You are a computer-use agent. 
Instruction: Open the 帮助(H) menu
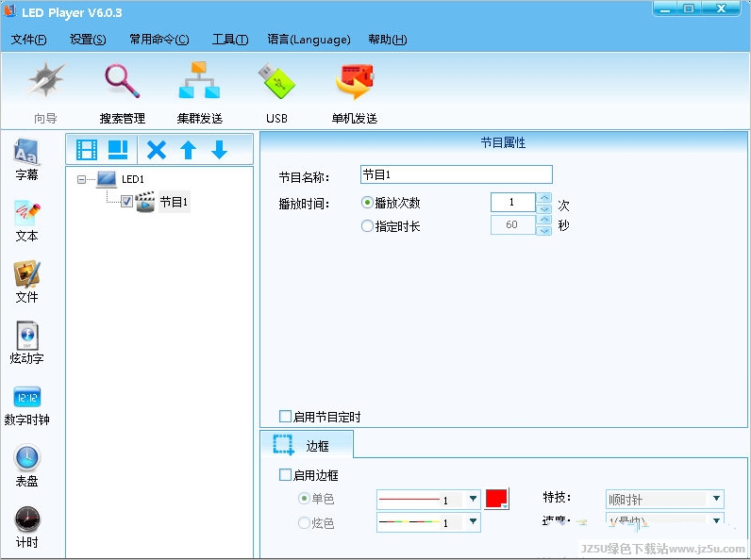[388, 40]
